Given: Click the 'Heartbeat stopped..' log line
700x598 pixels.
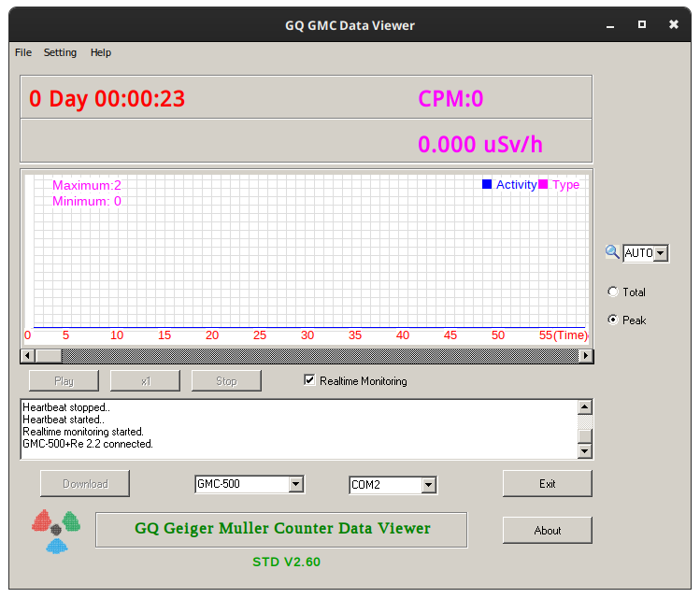Looking at the screenshot, I should pyautogui.click(x=66, y=407).
